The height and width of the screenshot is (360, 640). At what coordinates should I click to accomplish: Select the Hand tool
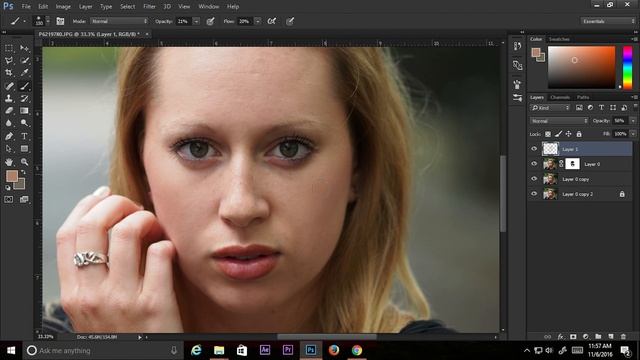point(9,162)
